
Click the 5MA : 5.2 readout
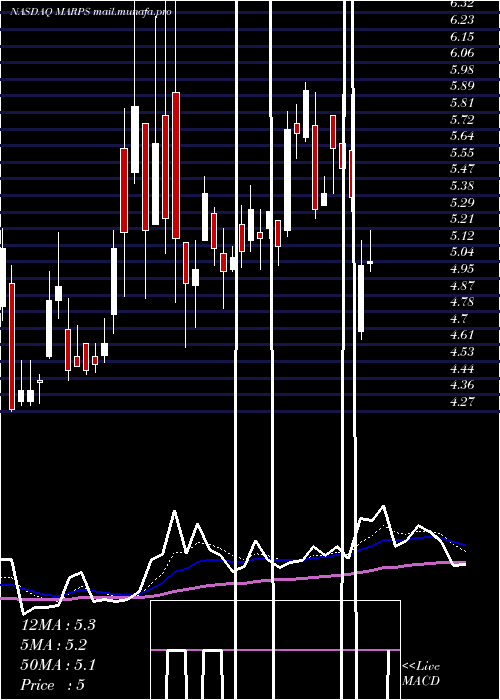54,645
